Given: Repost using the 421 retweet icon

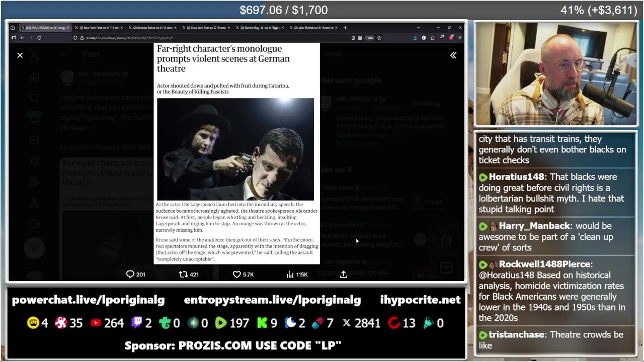Looking at the screenshot, I should 184,274.
